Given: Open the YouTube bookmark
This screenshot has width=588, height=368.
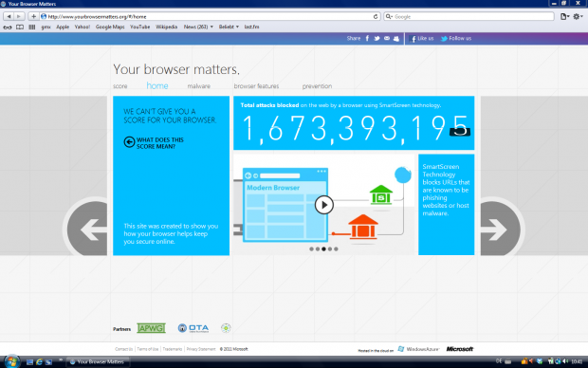Looking at the screenshot, I should [139, 27].
